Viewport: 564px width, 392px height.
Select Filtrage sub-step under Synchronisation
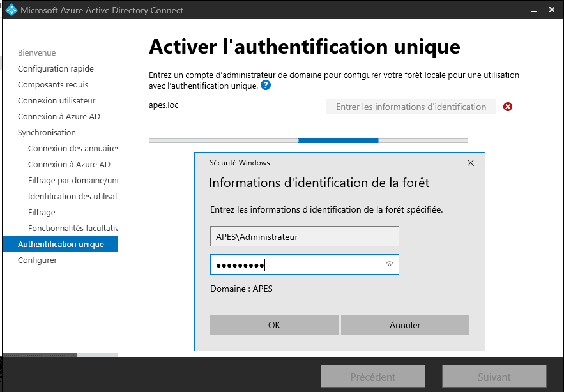click(x=42, y=212)
